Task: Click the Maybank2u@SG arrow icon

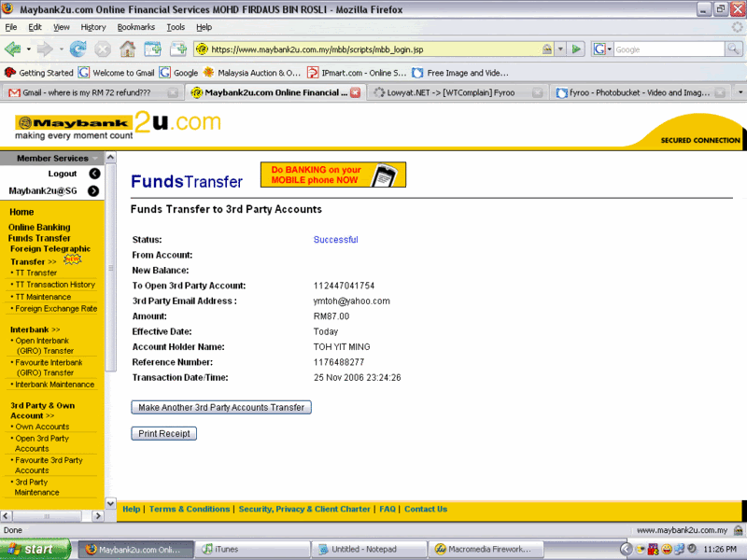Action: click(94, 191)
